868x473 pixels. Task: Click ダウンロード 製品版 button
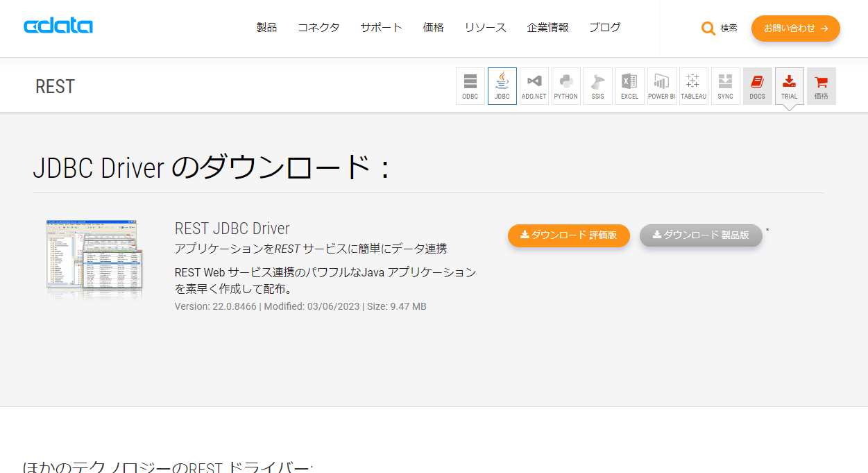pos(701,235)
